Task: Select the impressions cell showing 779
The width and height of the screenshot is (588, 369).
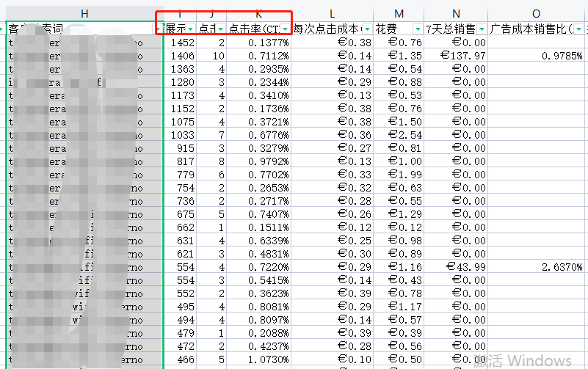Action: (180, 175)
